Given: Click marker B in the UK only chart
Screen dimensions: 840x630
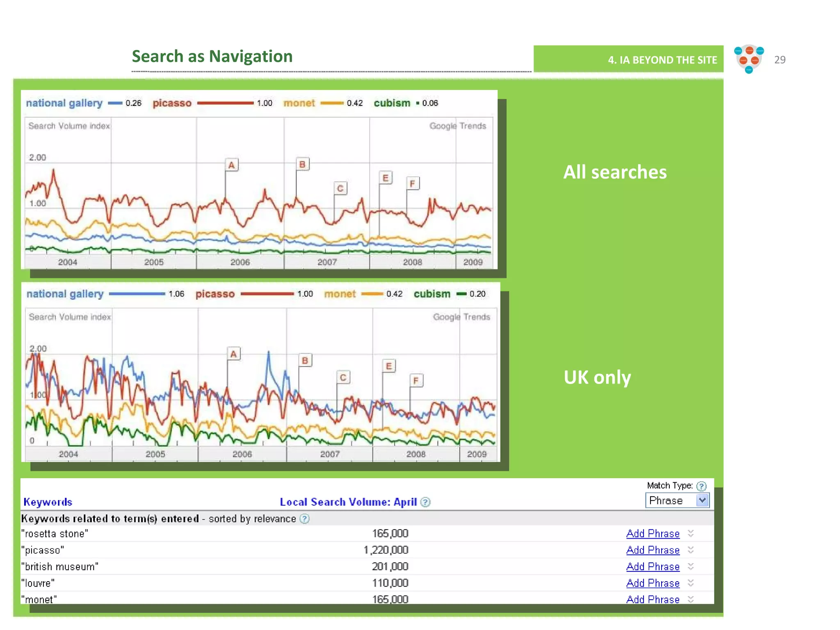Looking at the screenshot, I should pyautogui.click(x=305, y=360).
